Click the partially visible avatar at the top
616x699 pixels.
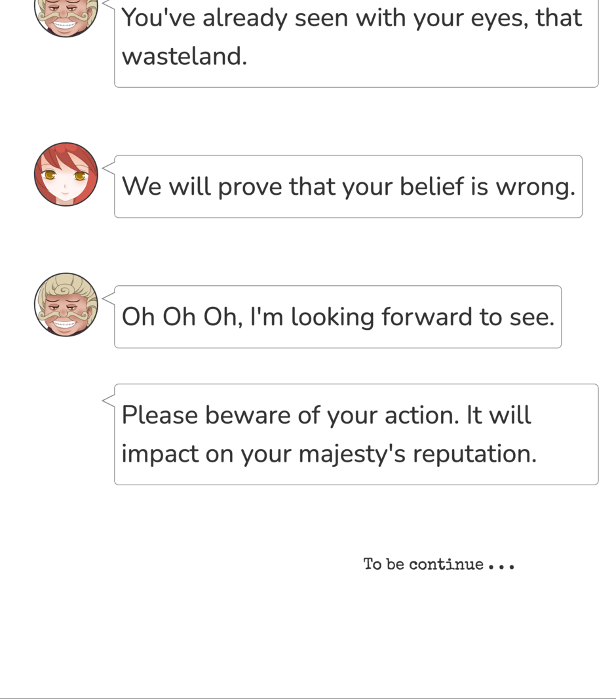click(66, 17)
